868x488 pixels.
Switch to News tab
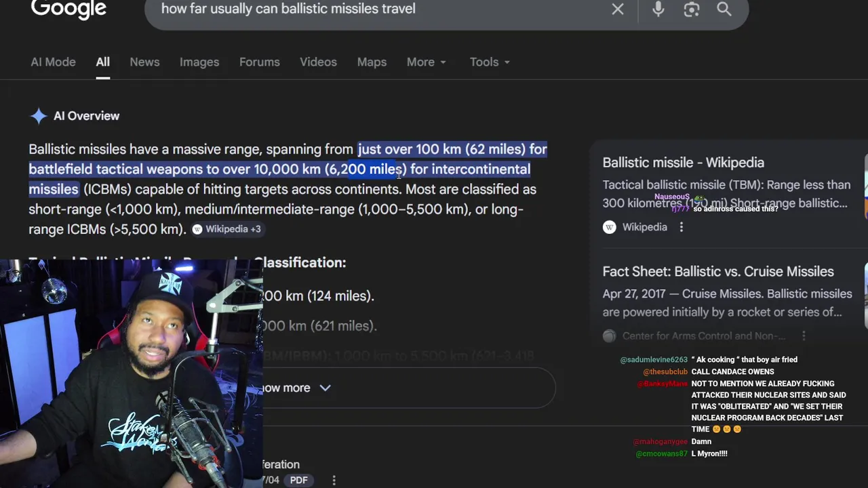pos(144,62)
